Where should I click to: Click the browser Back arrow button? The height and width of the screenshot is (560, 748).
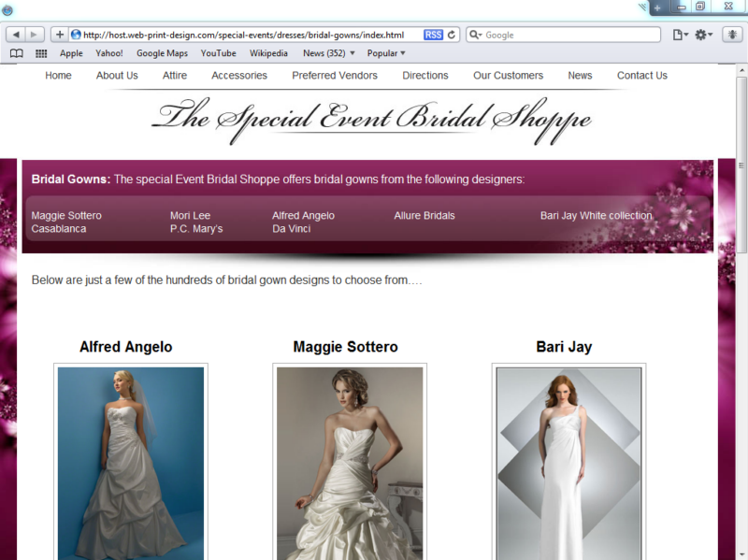point(16,35)
